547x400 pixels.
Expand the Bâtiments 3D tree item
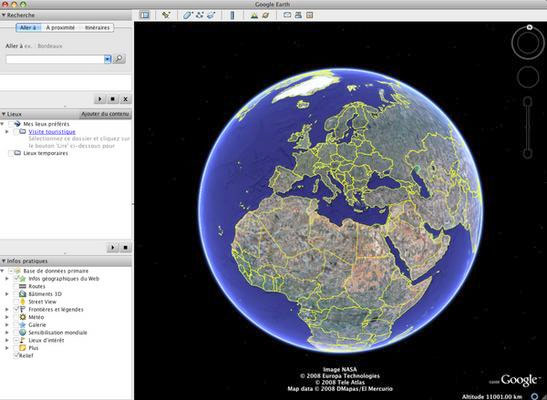coord(7,294)
